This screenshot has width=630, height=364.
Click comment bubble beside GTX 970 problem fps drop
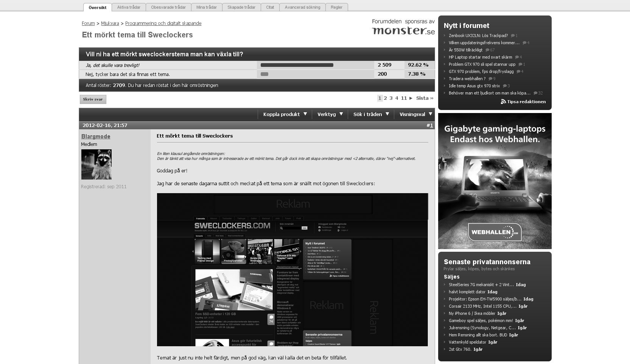click(518, 71)
